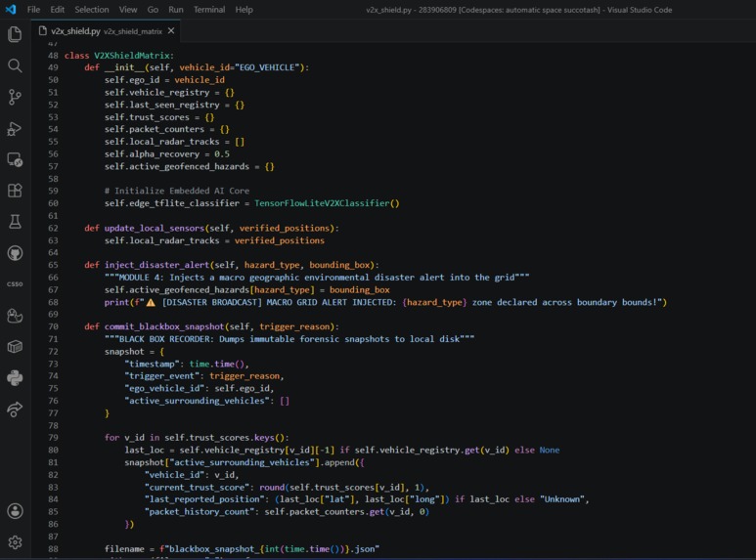This screenshot has width=756, height=560.
Task: Click the __init__ method name
Action: coord(124,67)
